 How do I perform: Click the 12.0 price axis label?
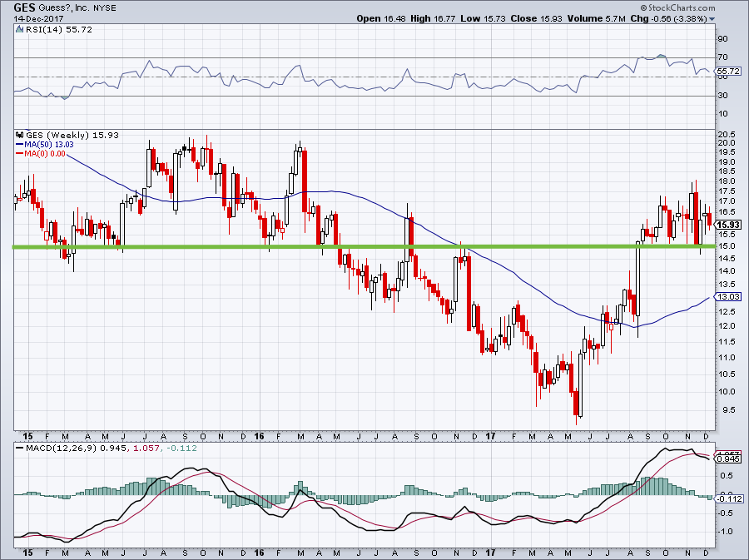click(726, 326)
